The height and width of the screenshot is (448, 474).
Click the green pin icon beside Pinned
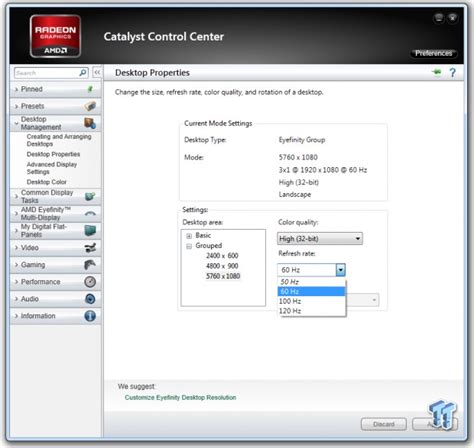[90, 89]
